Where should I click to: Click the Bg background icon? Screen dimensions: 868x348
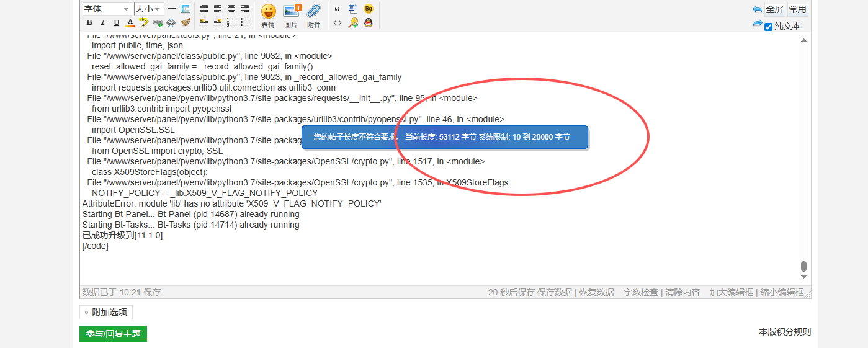click(x=369, y=9)
